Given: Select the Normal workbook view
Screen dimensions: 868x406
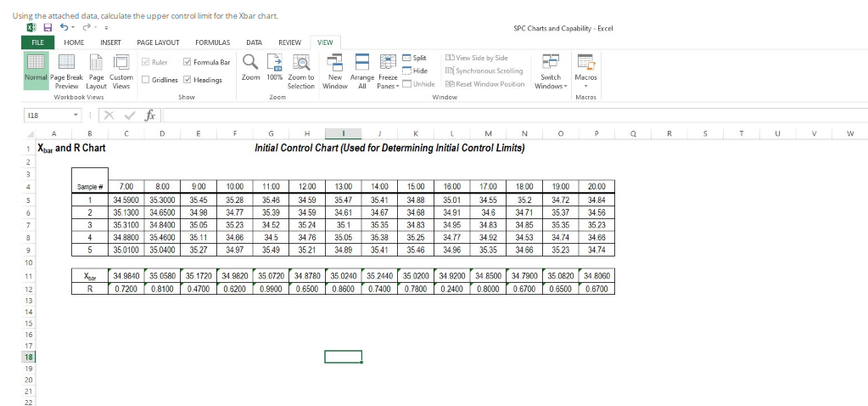Looking at the screenshot, I should [x=36, y=71].
